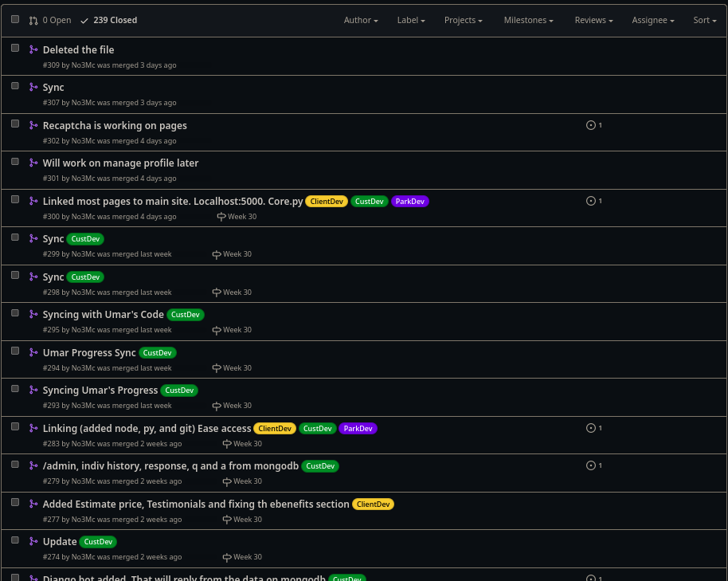
Task: Open the Author filter dropdown
Action: 360,20
